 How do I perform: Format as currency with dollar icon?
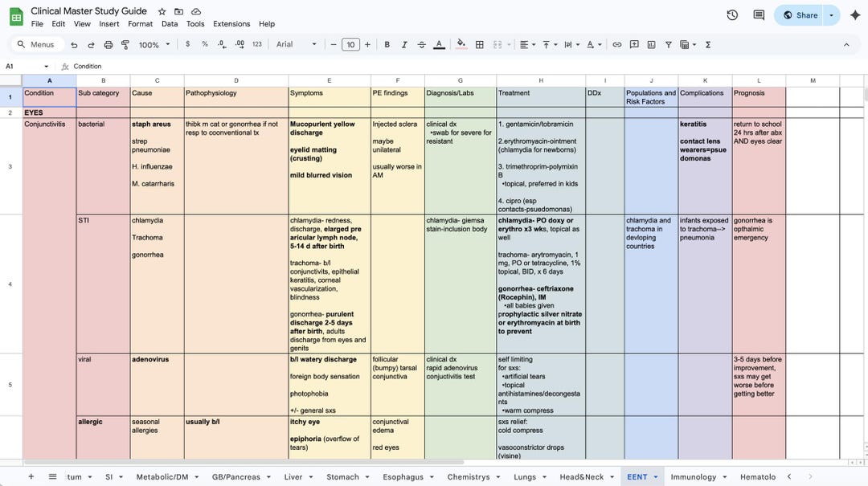click(187, 44)
